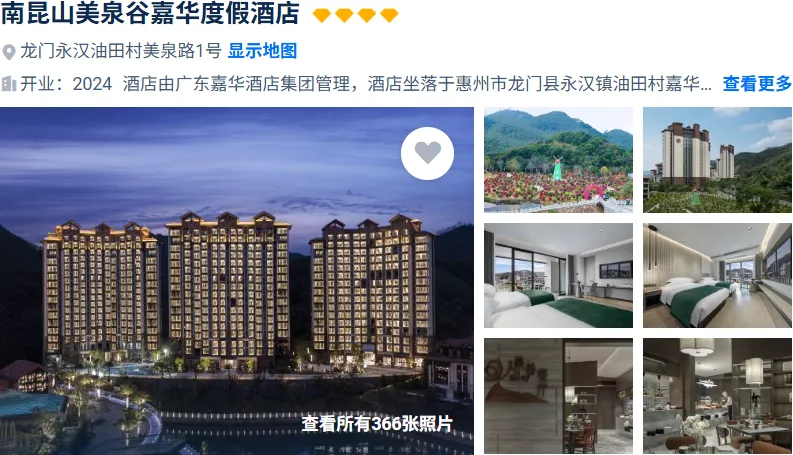The image size is (793, 455).
Task: View the bedroom with balcony window photo
Action: [x=558, y=276]
